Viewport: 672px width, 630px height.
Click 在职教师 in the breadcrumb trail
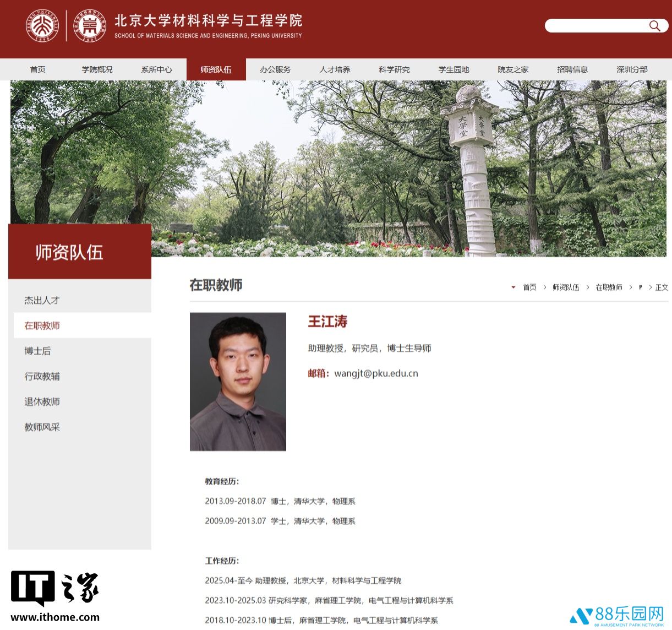coord(609,287)
